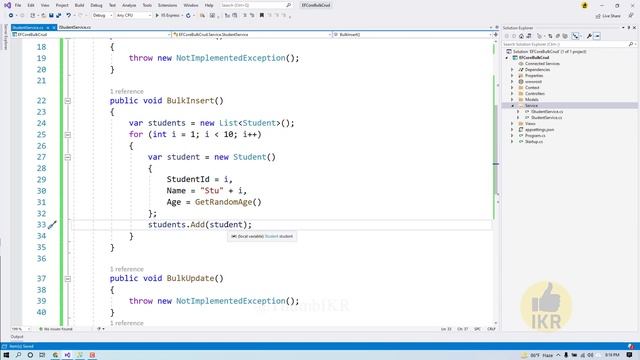The image size is (640, 360).
Task: Toggle Preview Selected Items in Solution Explorer
Action: click(597, 36)
